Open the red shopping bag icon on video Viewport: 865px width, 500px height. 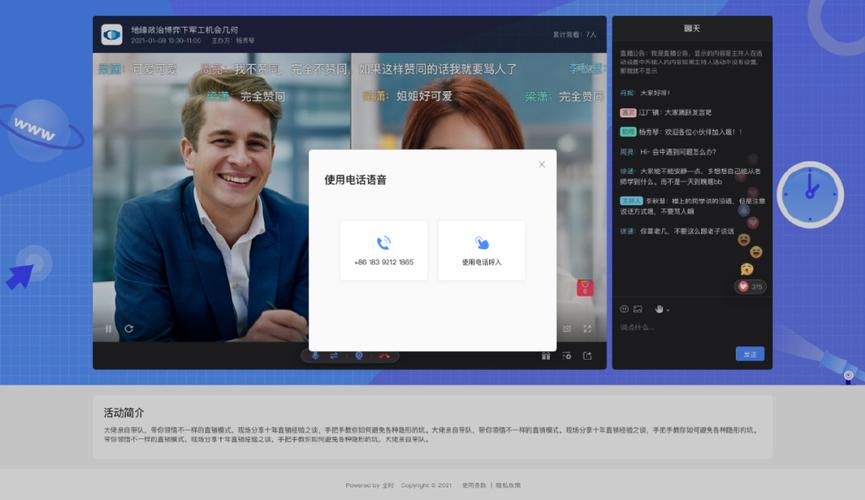[585, 288]
